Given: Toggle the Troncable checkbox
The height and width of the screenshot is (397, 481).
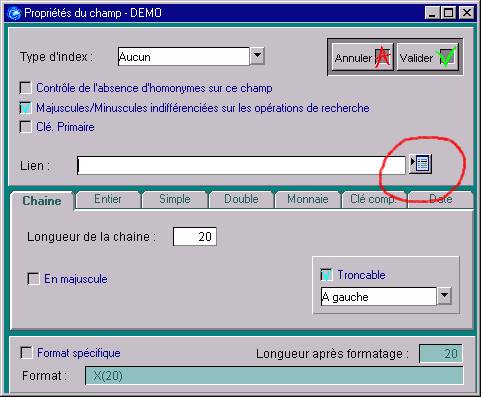Looking at the screenshot, I should click(x=326, y=275).
